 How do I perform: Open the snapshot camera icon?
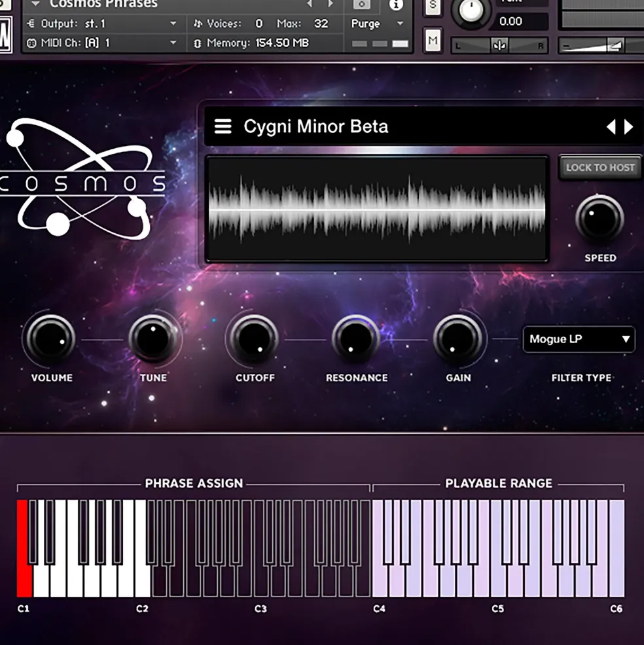point(361,5)
